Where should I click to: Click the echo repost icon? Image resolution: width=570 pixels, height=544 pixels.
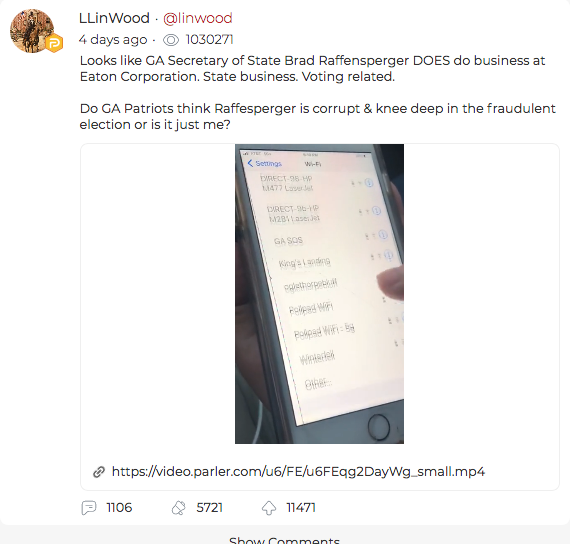coord(178,508)
